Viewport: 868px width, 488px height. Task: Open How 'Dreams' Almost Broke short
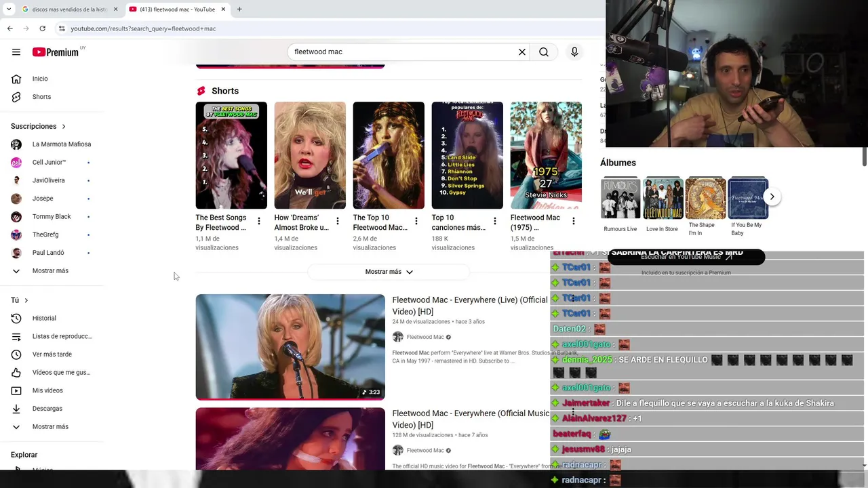pyautogui.click(x=310, y=155)
